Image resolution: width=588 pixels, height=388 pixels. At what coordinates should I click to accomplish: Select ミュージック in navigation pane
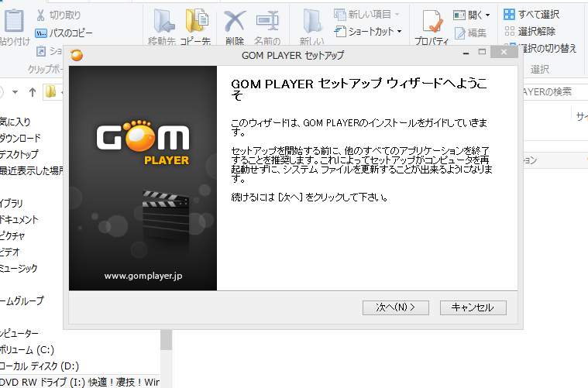[19, 269]
